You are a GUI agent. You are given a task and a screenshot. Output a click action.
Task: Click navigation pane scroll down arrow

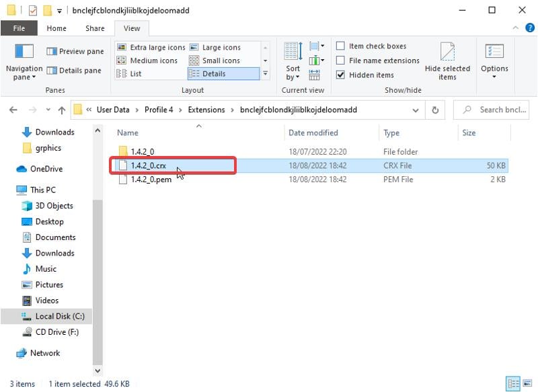tap(98, 370)
